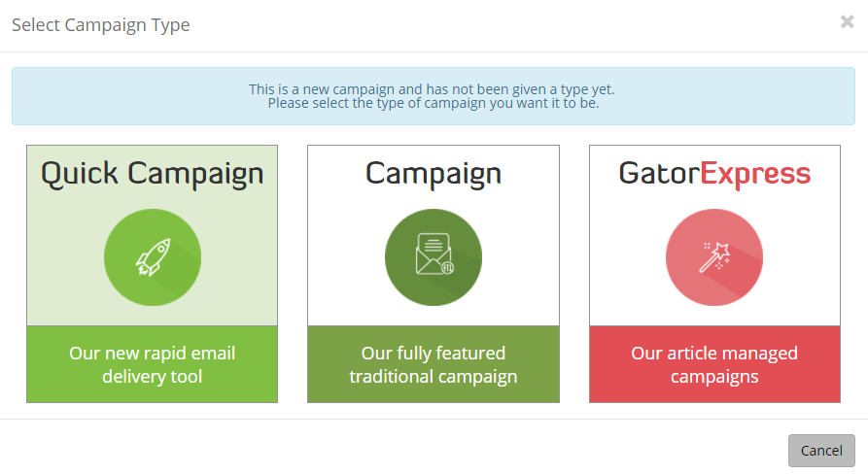The width and height of the screenshot is (868, 474).
Task: Click the black "Gator" word in GatorExpress title
Action: tap(659, 174)
